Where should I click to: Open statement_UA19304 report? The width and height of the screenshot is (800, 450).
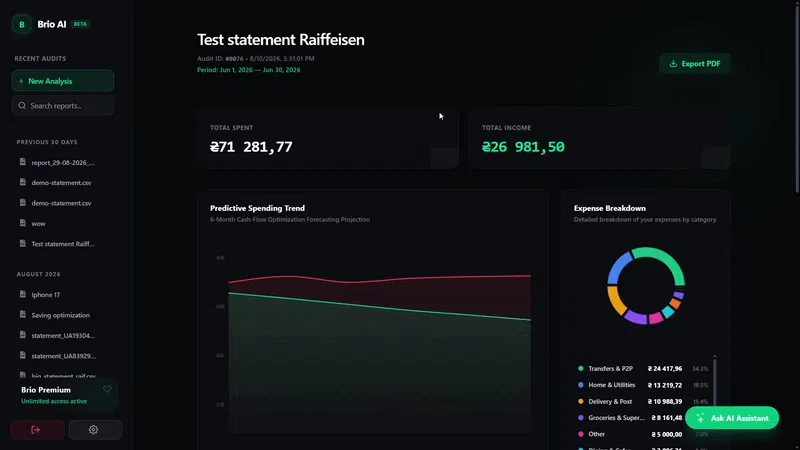coord(63,336)
